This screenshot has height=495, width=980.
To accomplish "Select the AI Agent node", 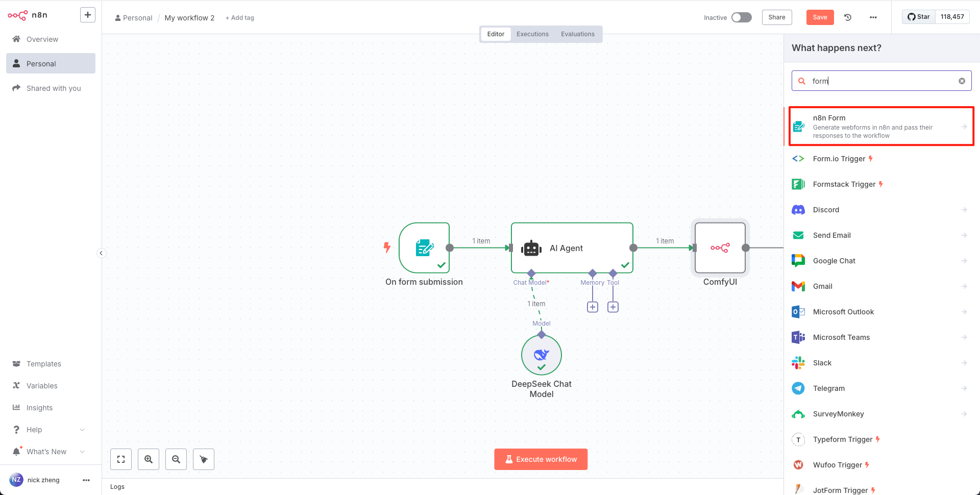I will click(x=572, y=248).
